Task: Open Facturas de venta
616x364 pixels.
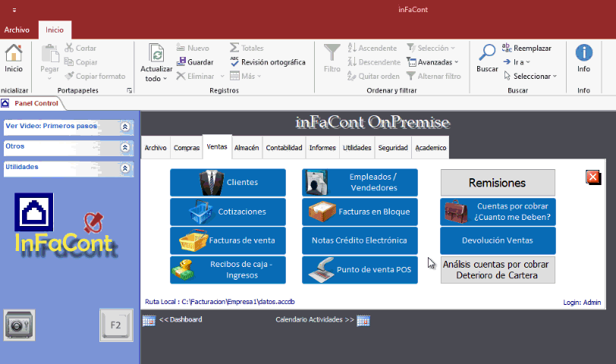Action: coord(228,240)
